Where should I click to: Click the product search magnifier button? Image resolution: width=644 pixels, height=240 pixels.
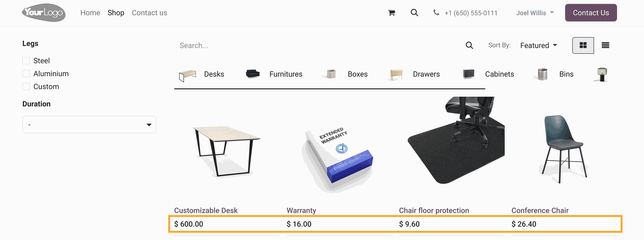click(x=469, y=45)
